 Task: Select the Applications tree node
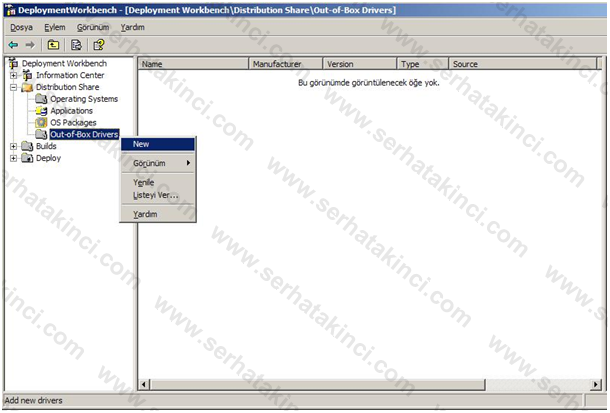(x=71, y=111)
